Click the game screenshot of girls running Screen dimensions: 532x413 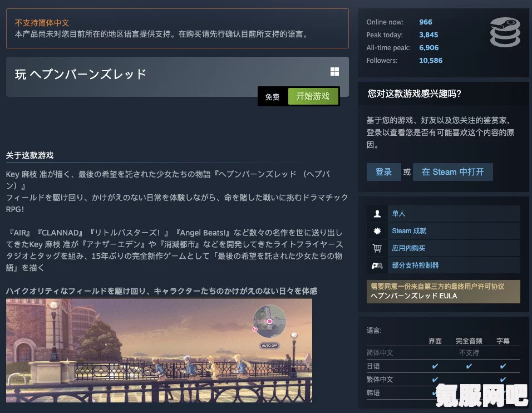click(x=159, y=350)
